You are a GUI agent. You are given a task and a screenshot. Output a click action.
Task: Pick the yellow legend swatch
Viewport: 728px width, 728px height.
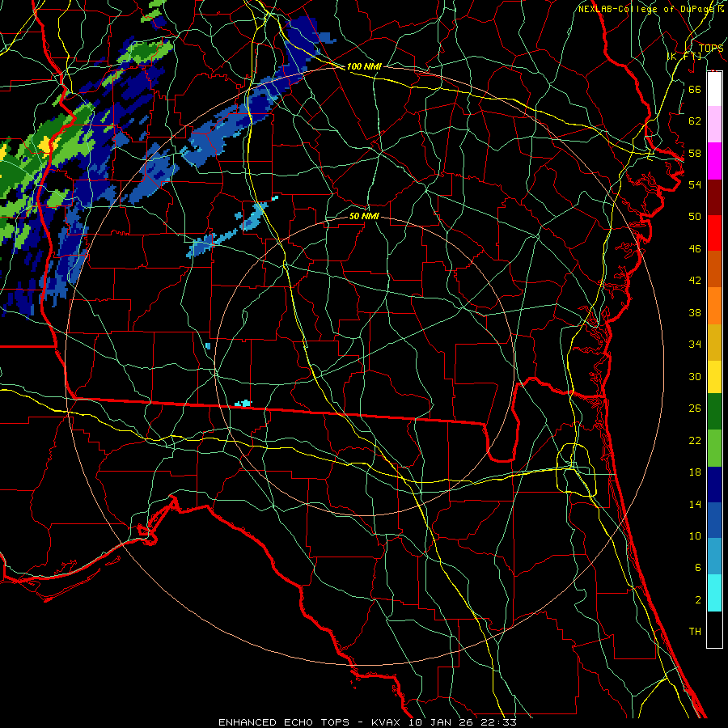pyautogui.click(x=714, y=377)
